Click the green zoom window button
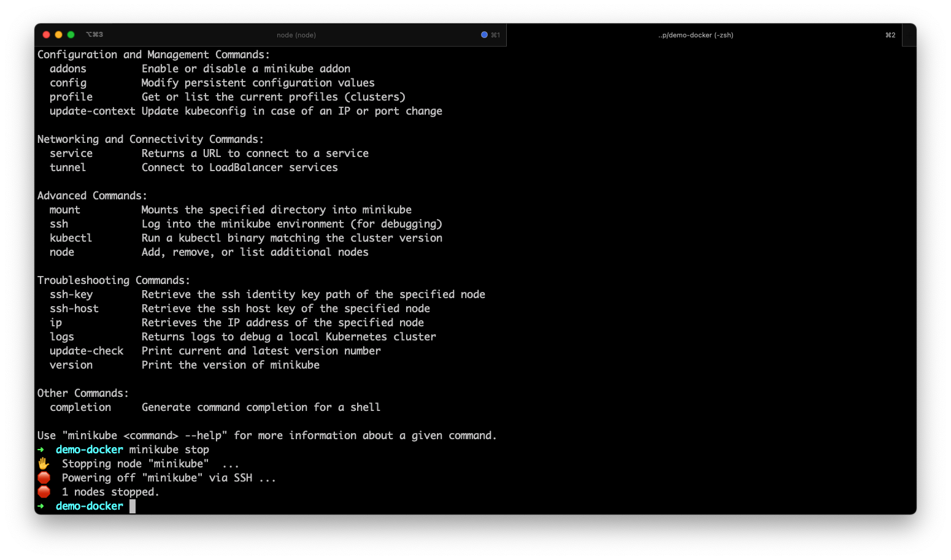This screenshot has height=560, width=951. coord(71,35)
